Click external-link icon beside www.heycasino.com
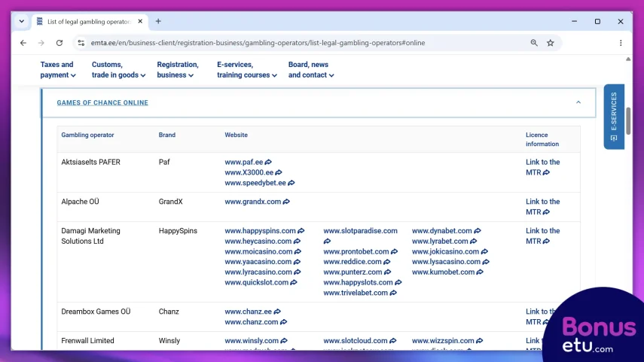The height and width of the screenshot is (362, 644). coord(297,241)
